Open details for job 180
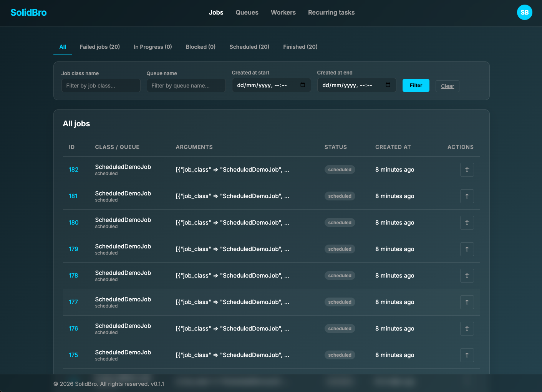The image size is (542, 392). point(73,222)
